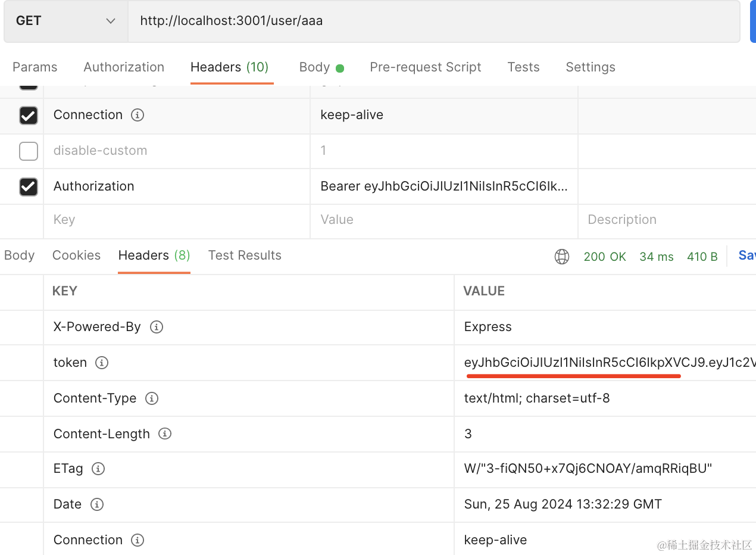Click the empty Key input field
The width and height of the screenshot is (756, 555).
[176, 220]
